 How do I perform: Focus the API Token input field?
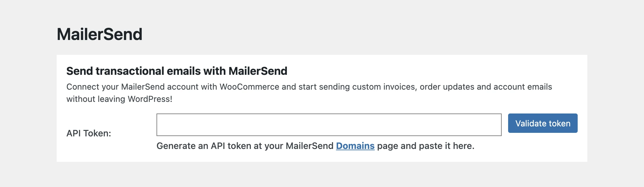point(328,125)
